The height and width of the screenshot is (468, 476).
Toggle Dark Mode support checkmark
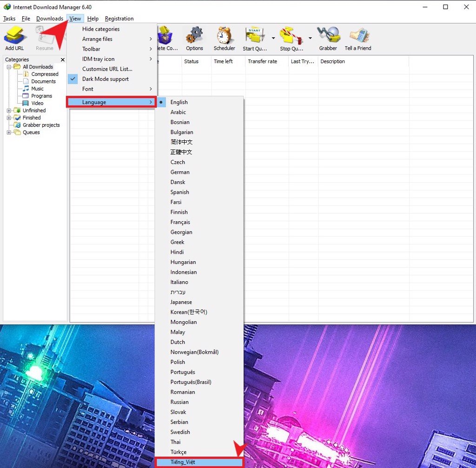pyautogui.click(x=73, y=79)
